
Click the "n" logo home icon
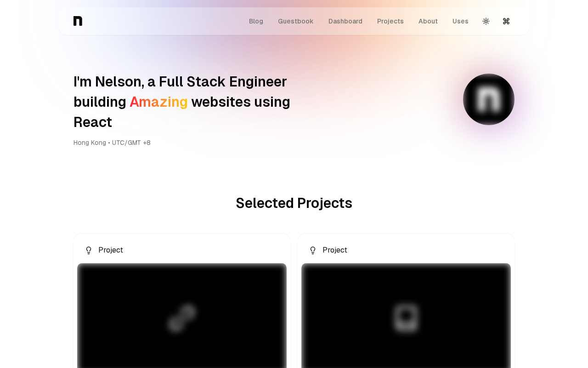(x=78, y=21)
